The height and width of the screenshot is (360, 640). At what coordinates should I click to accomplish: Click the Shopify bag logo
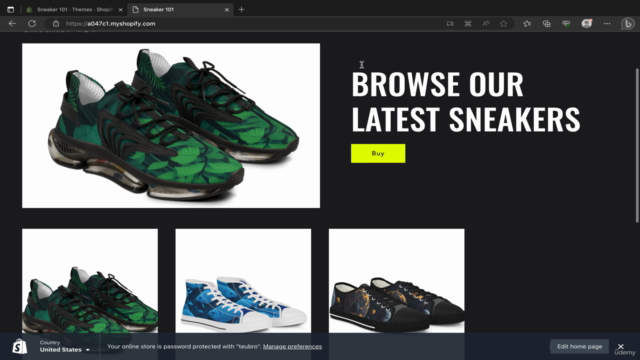coord(20,347)
